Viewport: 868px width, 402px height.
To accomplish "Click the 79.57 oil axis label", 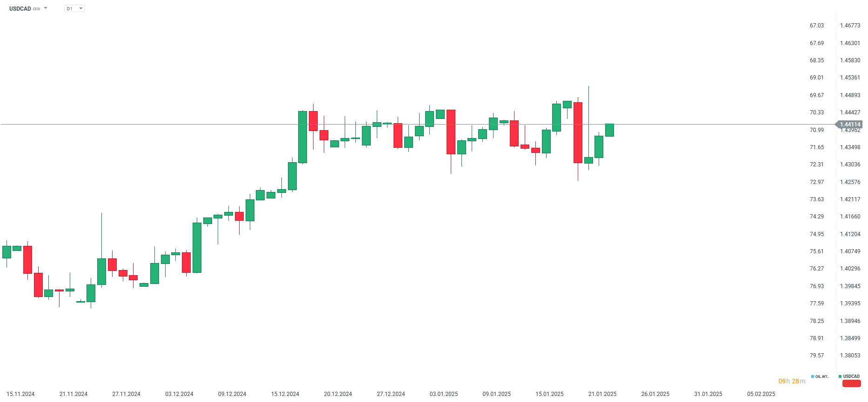I will coord(816,356).
